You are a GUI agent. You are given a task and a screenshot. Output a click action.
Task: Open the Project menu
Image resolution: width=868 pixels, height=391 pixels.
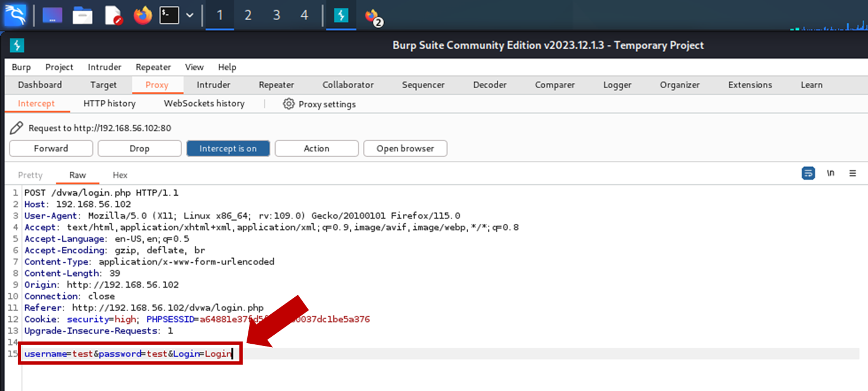pyautogui.click(x=59, y=67)
